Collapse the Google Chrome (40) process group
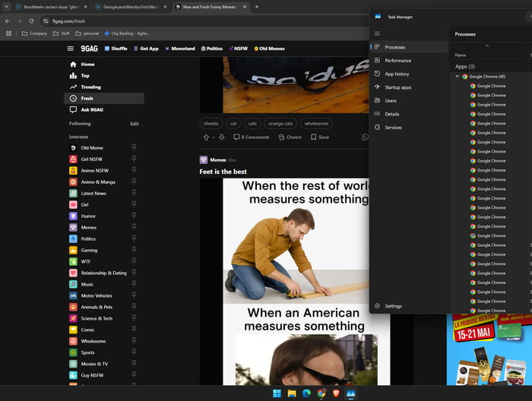This screenshot has height=401, width=532. click(457, 77)
